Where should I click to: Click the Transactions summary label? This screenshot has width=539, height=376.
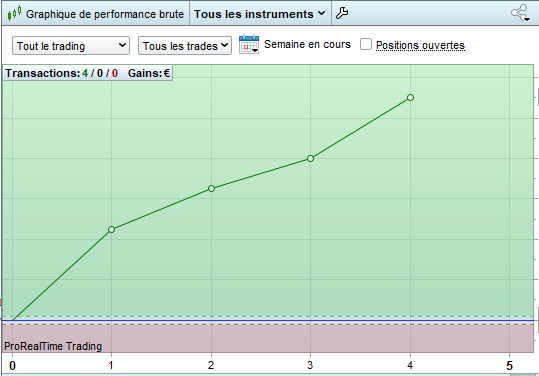(62, 73)
